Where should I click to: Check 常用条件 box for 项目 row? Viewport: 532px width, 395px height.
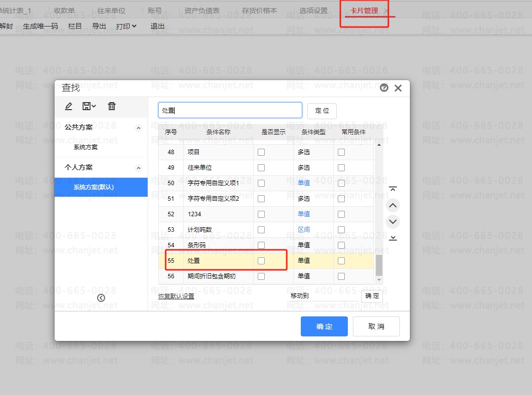click(x=341, y=152)
